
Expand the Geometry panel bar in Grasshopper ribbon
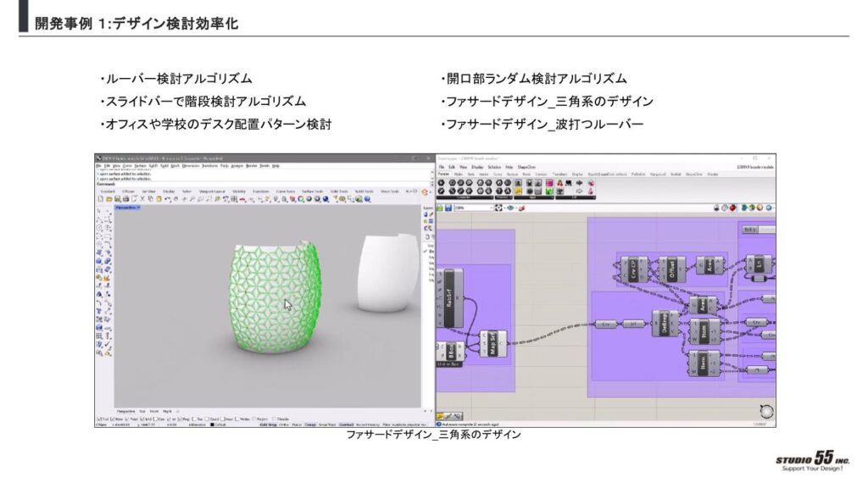(465, 197)
